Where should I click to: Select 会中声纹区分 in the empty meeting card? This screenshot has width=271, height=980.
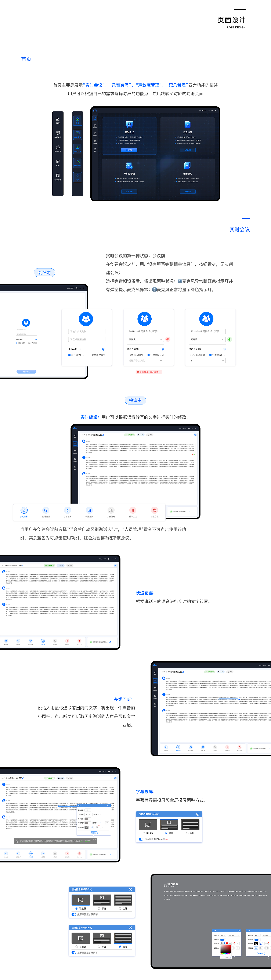[x=97, y=355]
